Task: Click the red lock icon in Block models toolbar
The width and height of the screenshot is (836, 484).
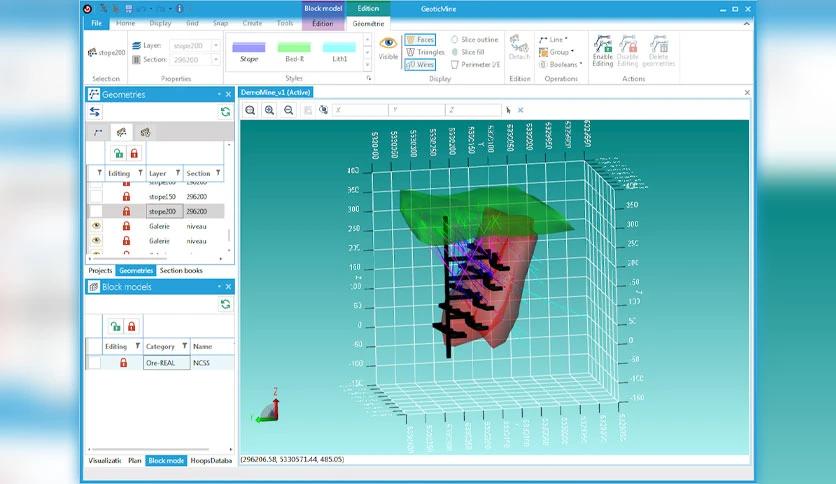Action: [x=132, y=326]
